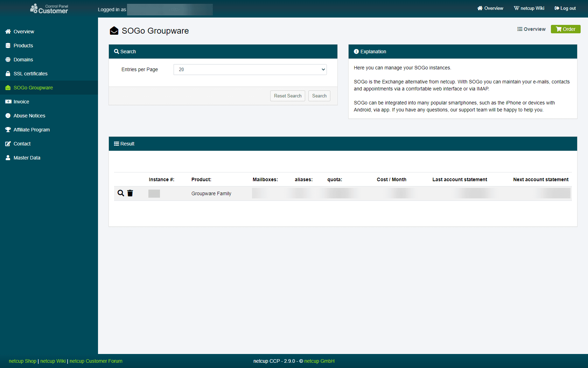The width and height of the screenshot is (588, 368).
Task: Open the netcup Customer Forum link
Action: point(96,361)
